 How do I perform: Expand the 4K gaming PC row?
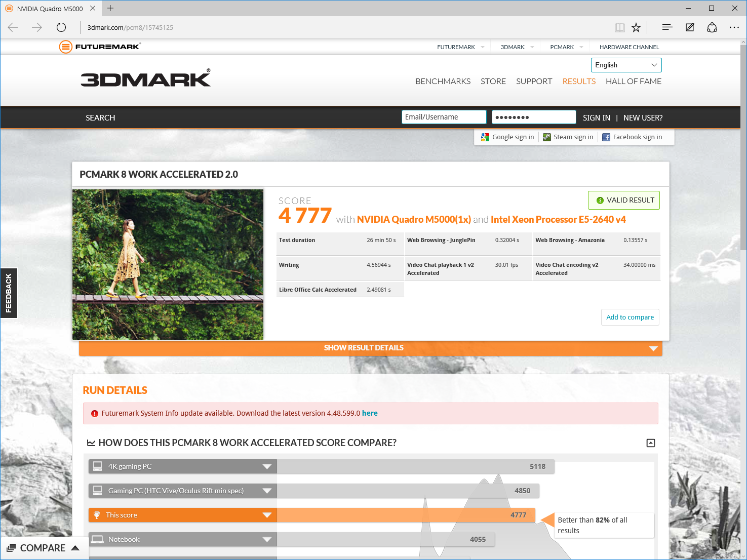pos(267,466)
